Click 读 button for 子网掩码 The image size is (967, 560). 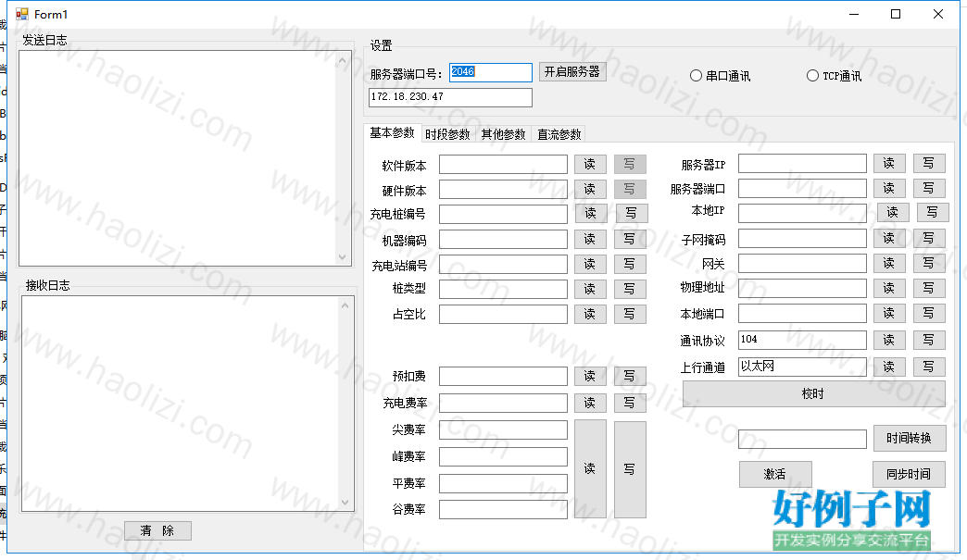click(889, 239)
